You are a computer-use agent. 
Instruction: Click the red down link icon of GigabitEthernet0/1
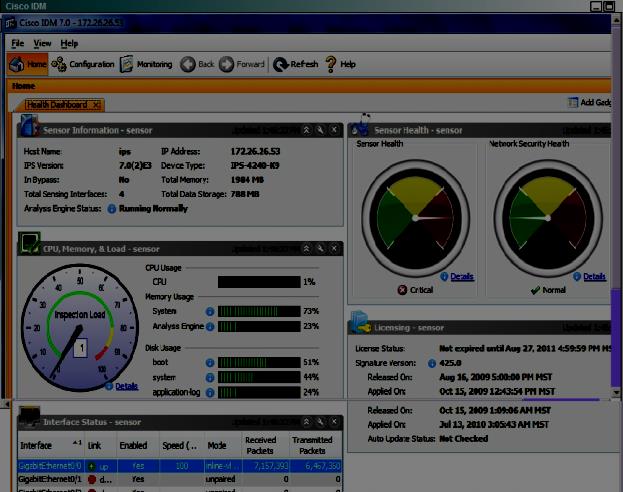point(92,479)
